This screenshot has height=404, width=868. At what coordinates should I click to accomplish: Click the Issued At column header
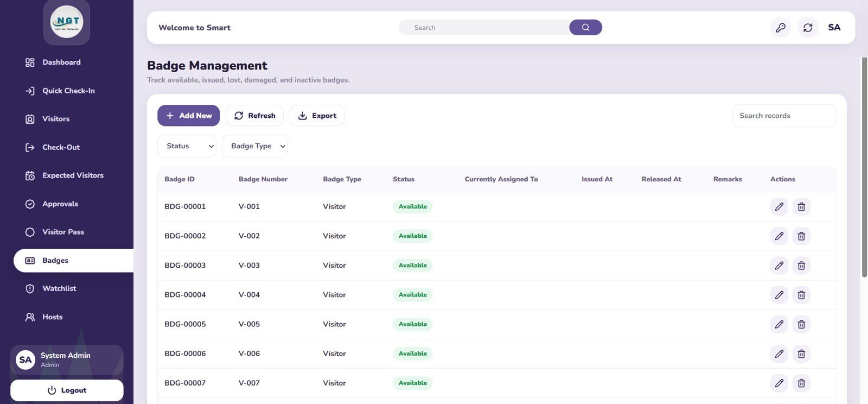(597, 179)
